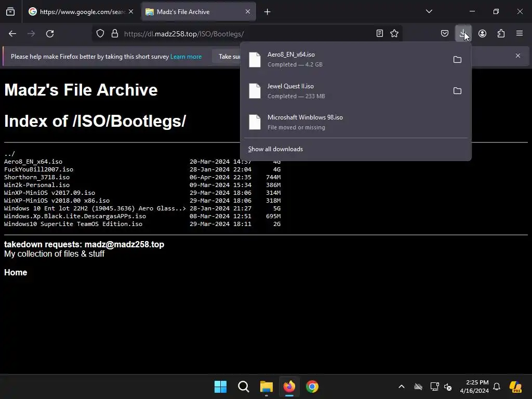532x399 pixels.
Task: Open Firefox application hamburger menu
Action: point(520,34)
